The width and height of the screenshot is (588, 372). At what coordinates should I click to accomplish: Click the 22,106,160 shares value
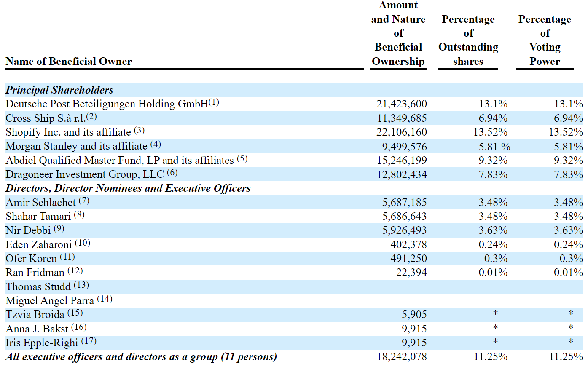click(x=402, y=132)
